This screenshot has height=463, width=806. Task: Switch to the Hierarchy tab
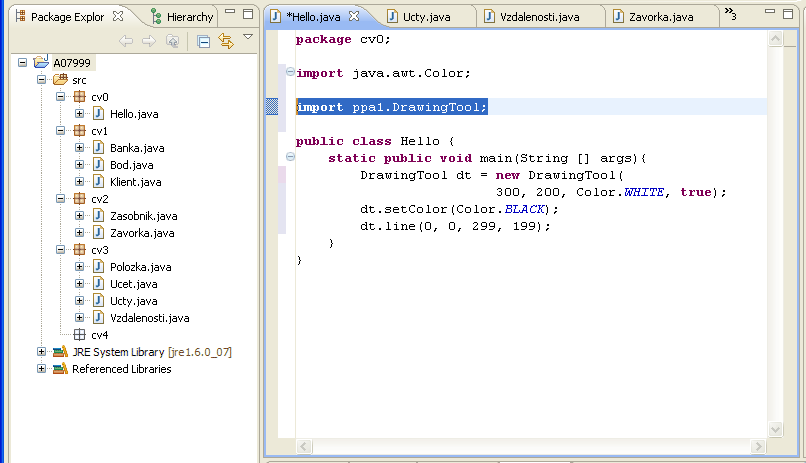182,17
